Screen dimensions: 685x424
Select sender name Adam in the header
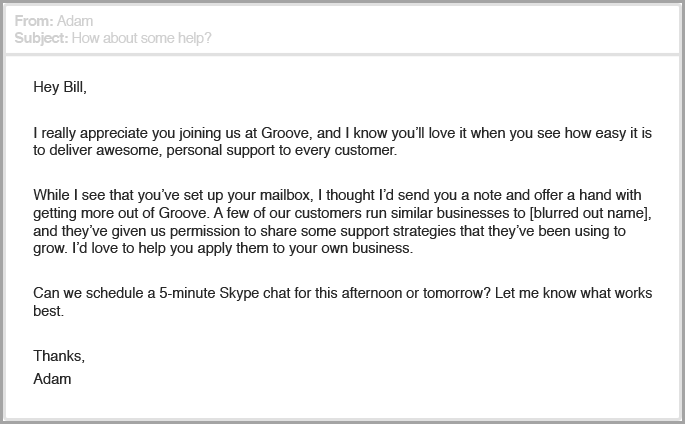pyautogui.click(x=75, y=21)
